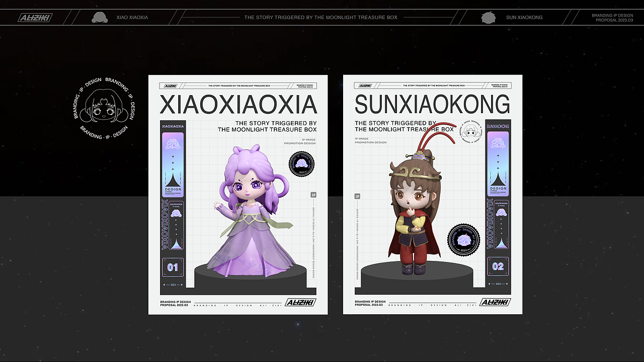Click the Xiao Xiaoxia head silhouette icon in header
This screenshot has height=362, width=644.
pos(100,18)
